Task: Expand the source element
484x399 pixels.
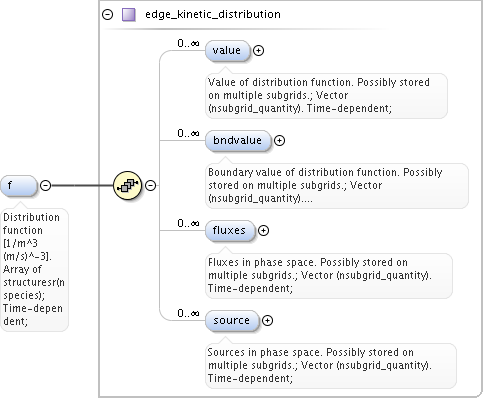Action: pyautogui.click(x=267, y=321)
